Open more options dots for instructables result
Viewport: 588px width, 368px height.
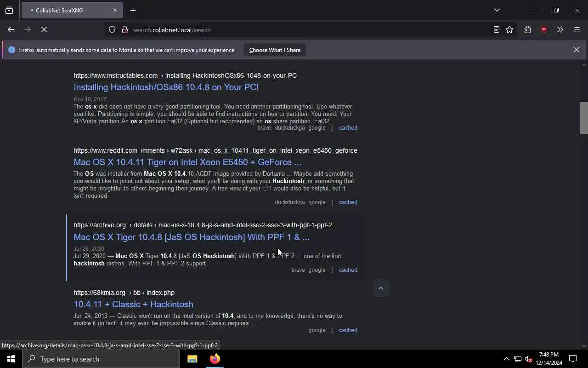coord(332,128)
